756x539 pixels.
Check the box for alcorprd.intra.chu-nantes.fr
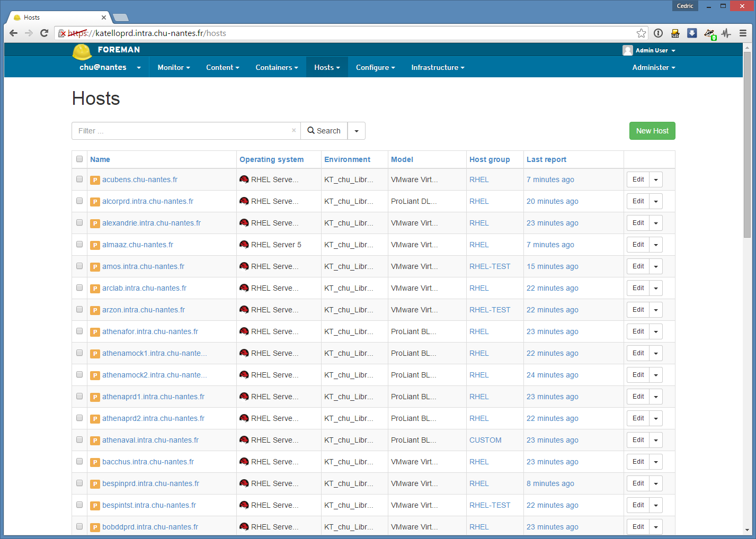79,201
